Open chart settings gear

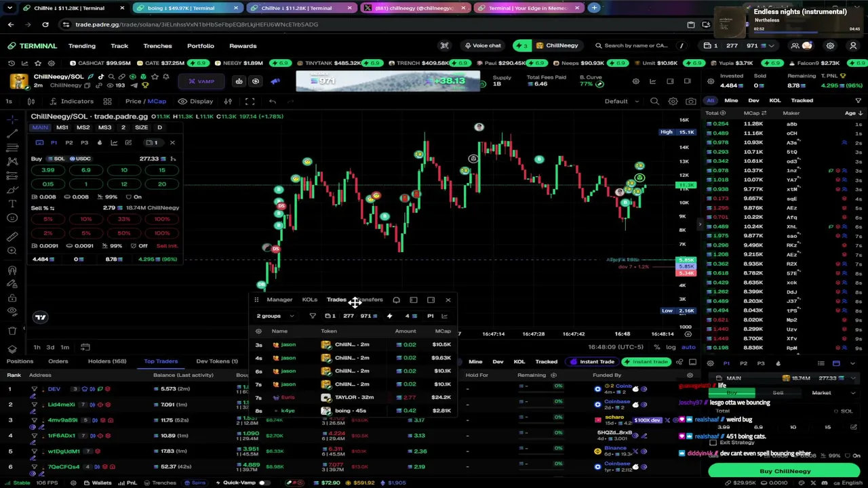pyautogui.click(x=673, y=101)
